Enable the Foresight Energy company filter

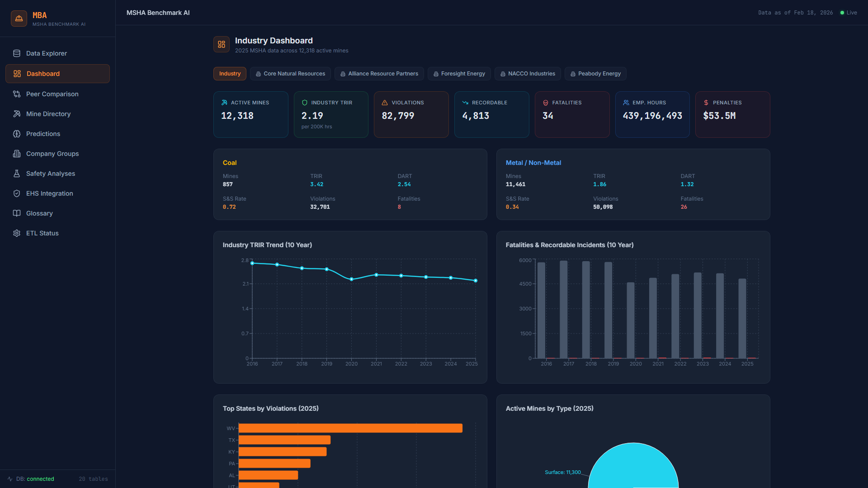coord(459,73)
